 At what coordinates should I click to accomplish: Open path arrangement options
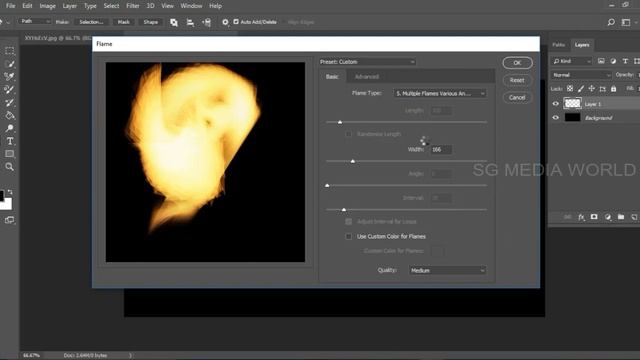pos(207,22)
